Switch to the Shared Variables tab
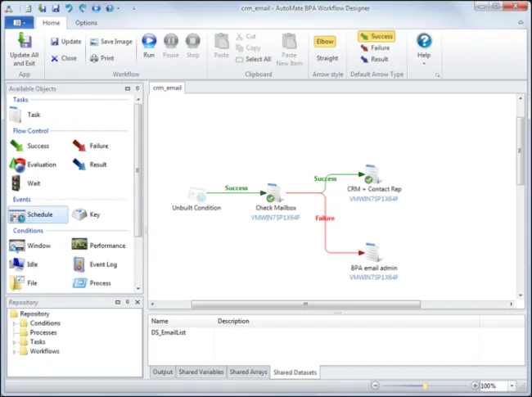 pos(201,372)
